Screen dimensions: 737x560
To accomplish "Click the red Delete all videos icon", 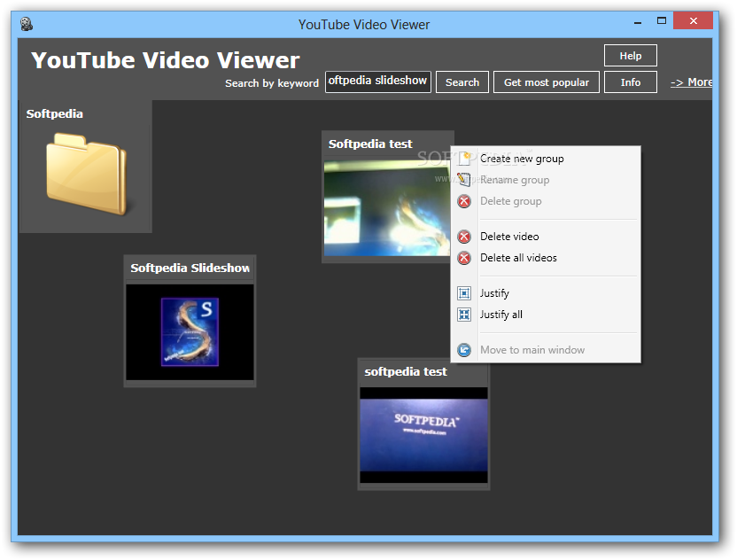I will click(464, 258).
